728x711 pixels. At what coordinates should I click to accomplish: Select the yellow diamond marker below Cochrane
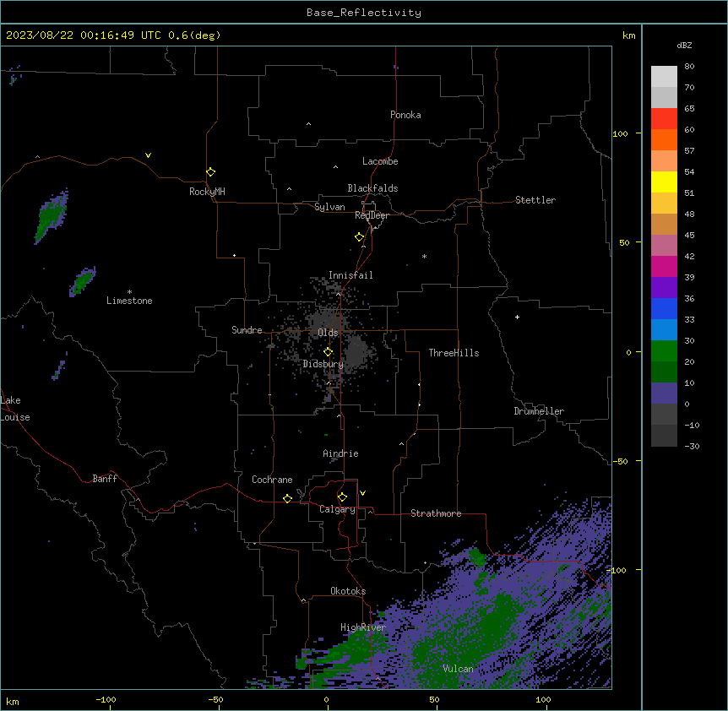pyautogui.click(x=287, y=498)
